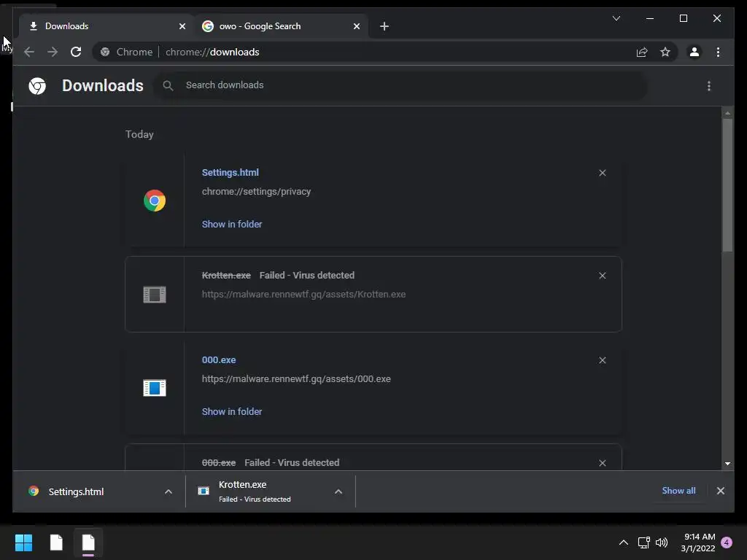The height and width of the screenshot is (560, 747).
Task: Open the 000.exe file link
Action: (219, 360)
